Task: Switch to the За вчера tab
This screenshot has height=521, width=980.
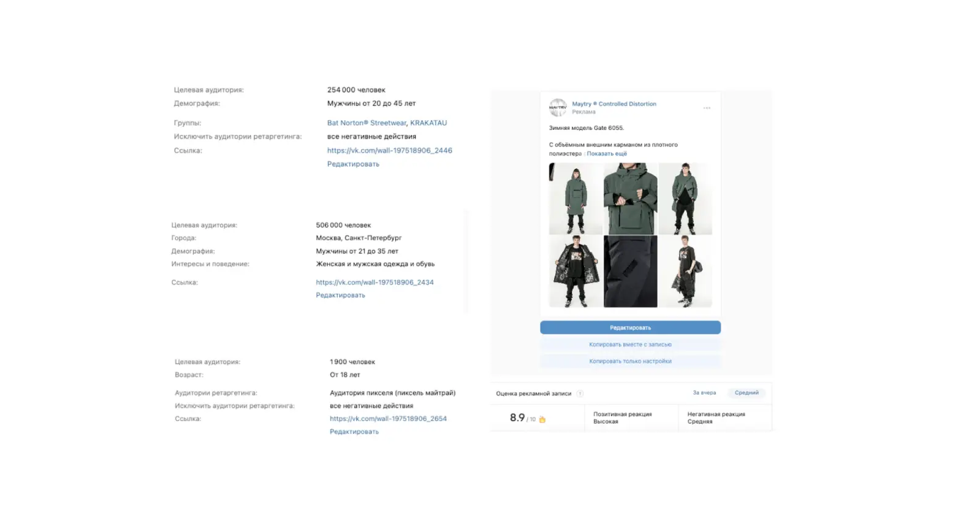Action: (x=704, y=393)
